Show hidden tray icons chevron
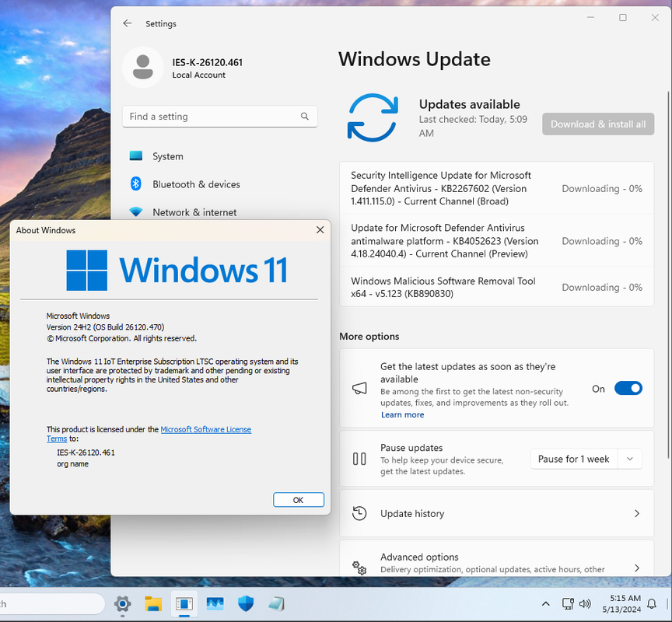The image size is (672, 622). (545, 604)
